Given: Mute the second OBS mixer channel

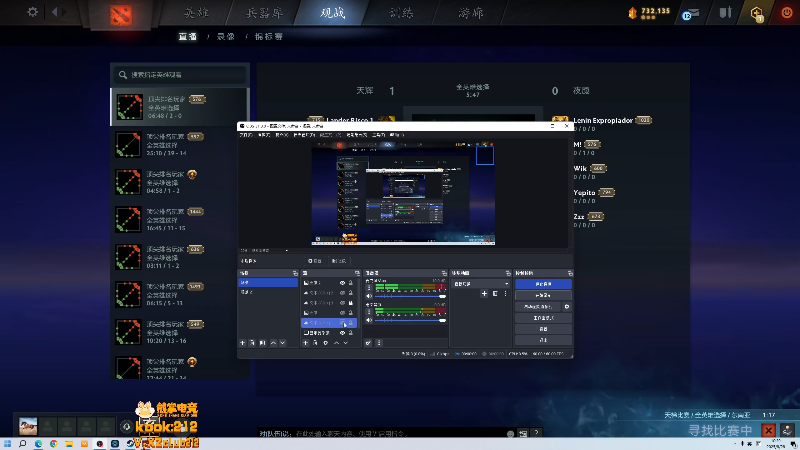Looking at the screenshot, I should [x=369, y=320].
